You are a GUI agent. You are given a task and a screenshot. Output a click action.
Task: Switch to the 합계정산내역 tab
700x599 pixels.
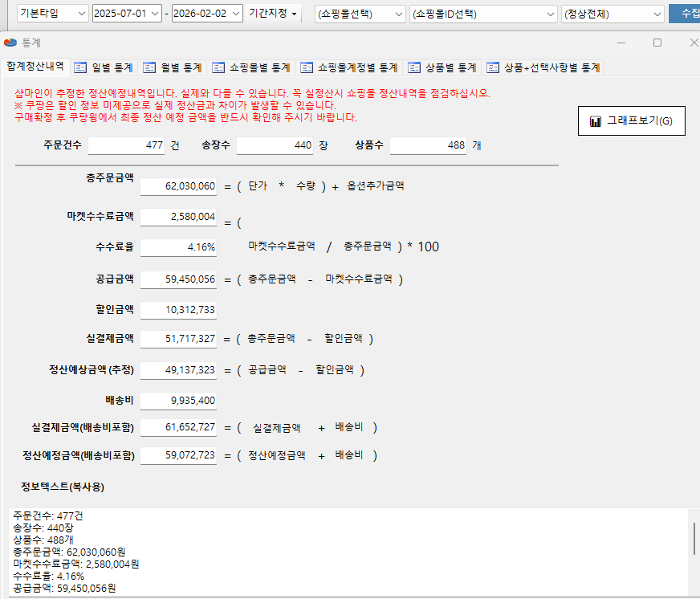click(35, 67)
